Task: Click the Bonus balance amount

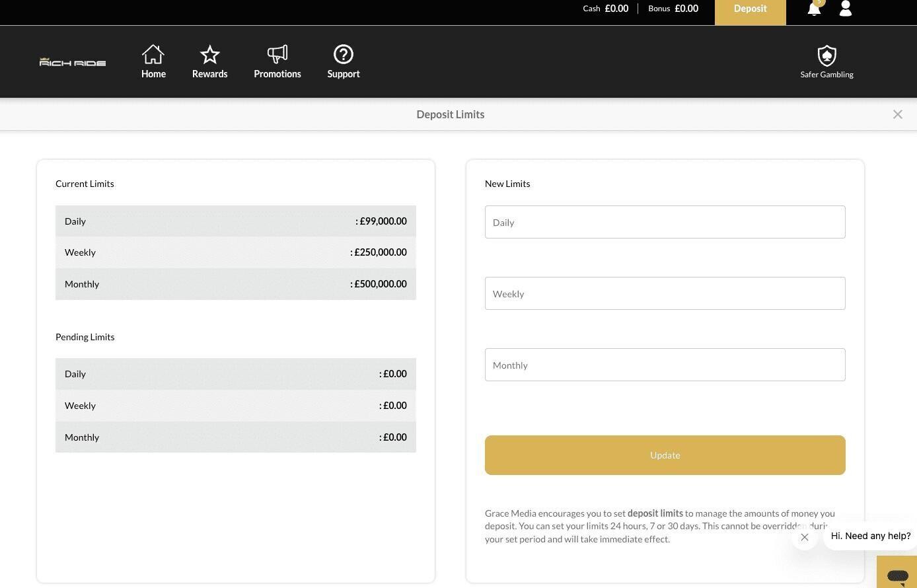Action: pyautogui.click(x=686, y=9)
